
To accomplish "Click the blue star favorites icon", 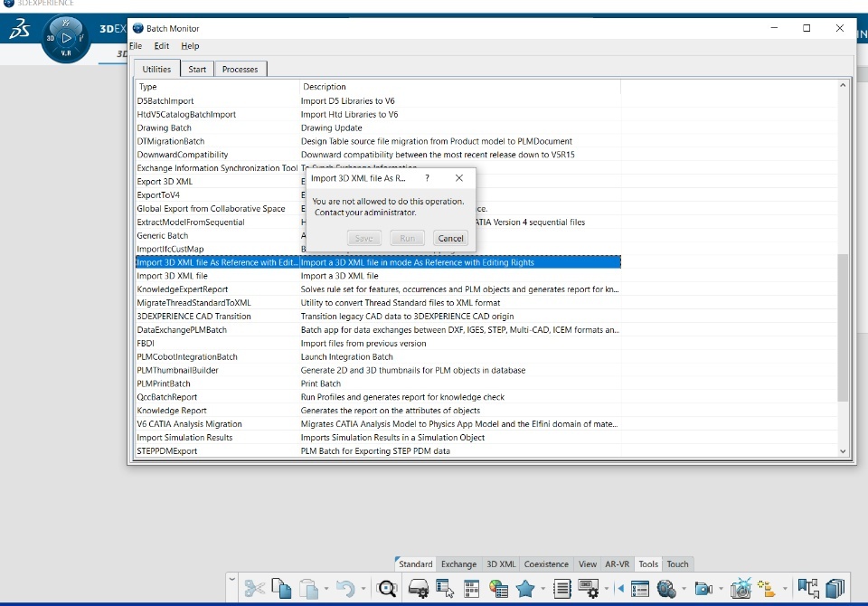I will coord(525,588).
